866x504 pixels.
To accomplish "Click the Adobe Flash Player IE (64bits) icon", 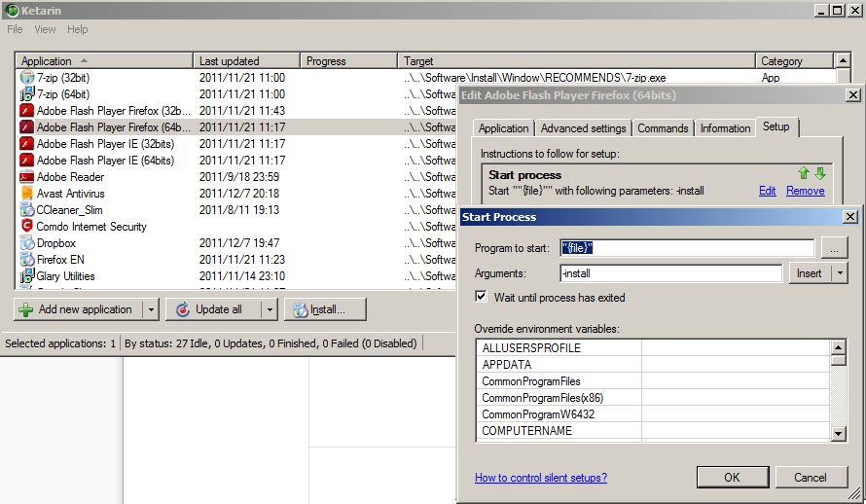I will pyautogui.click(x=27, y=161).
